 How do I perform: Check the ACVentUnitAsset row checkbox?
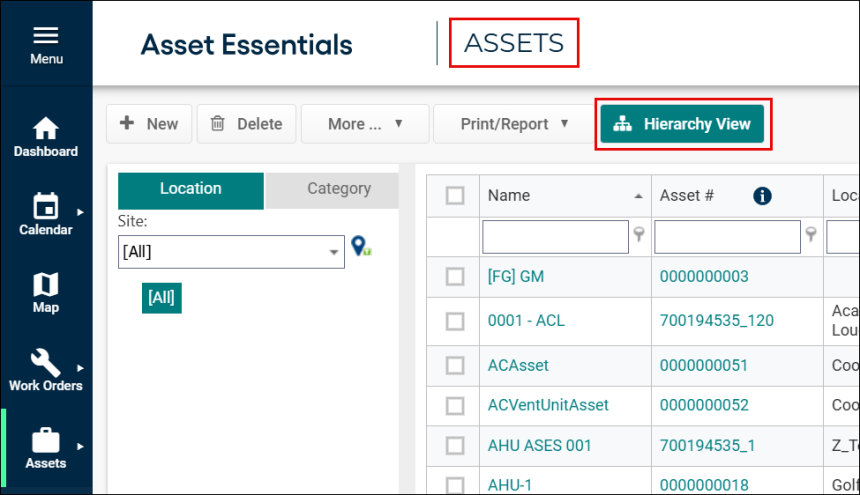click(455, 406)
